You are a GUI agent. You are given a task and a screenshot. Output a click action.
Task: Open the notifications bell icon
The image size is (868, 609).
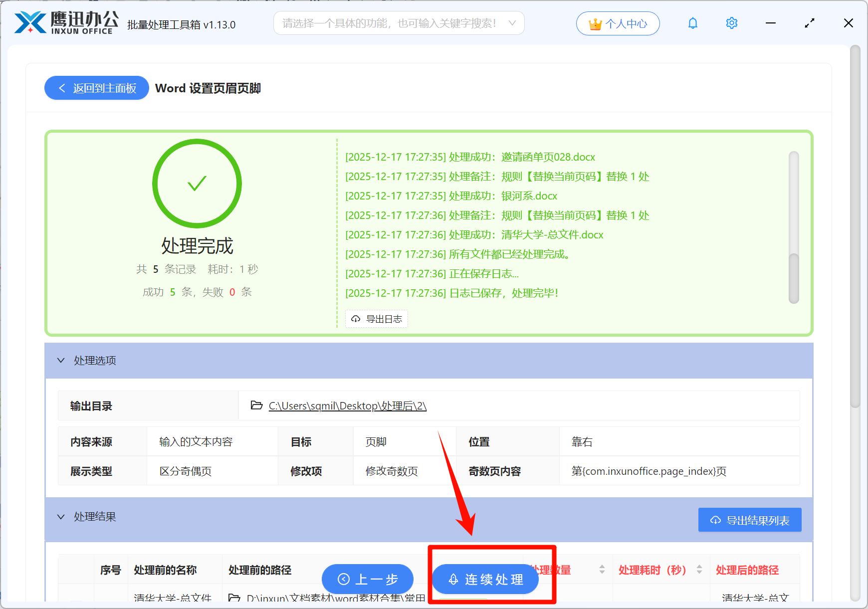click(x=692, y=23)
